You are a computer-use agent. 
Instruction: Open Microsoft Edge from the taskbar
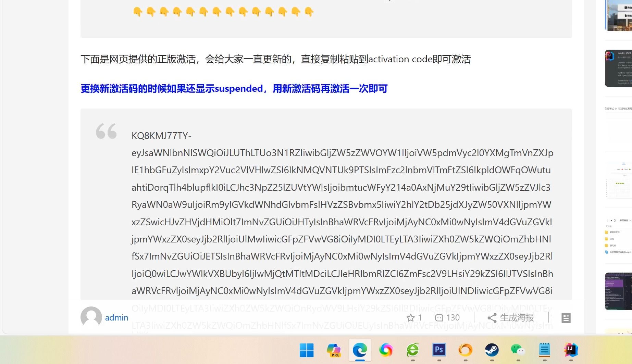(360, 350)
